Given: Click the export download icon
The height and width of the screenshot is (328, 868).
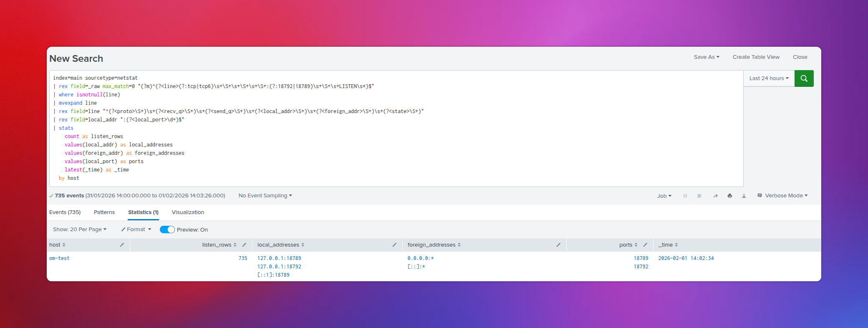Looking at the screenshot, I should pyautogui.click(x=744, y=196).
